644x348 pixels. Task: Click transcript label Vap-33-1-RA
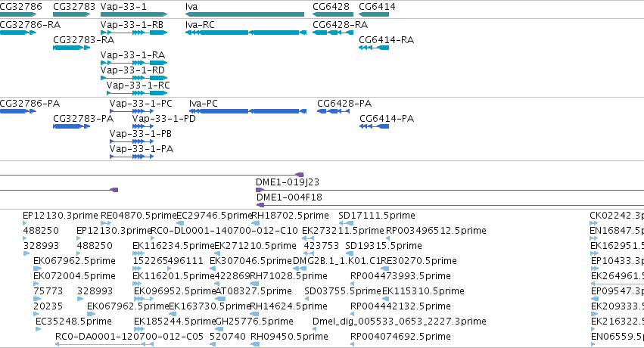[132, 55]
